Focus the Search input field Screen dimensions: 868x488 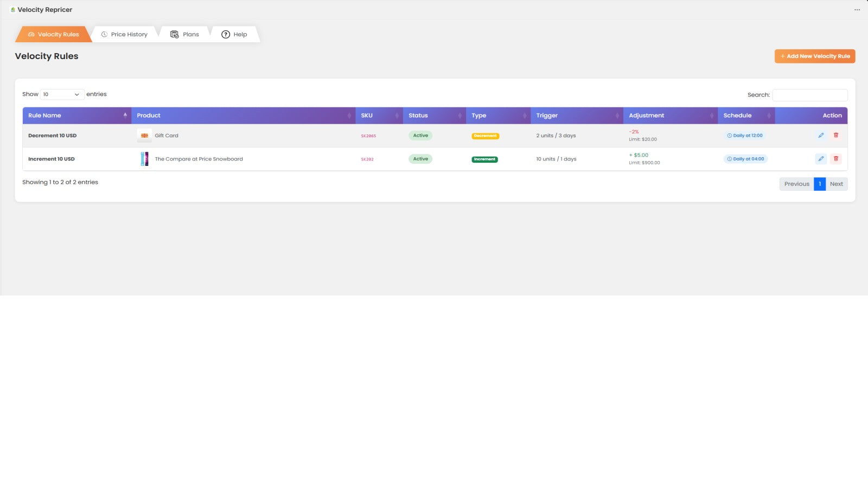[x=810, y=95]
